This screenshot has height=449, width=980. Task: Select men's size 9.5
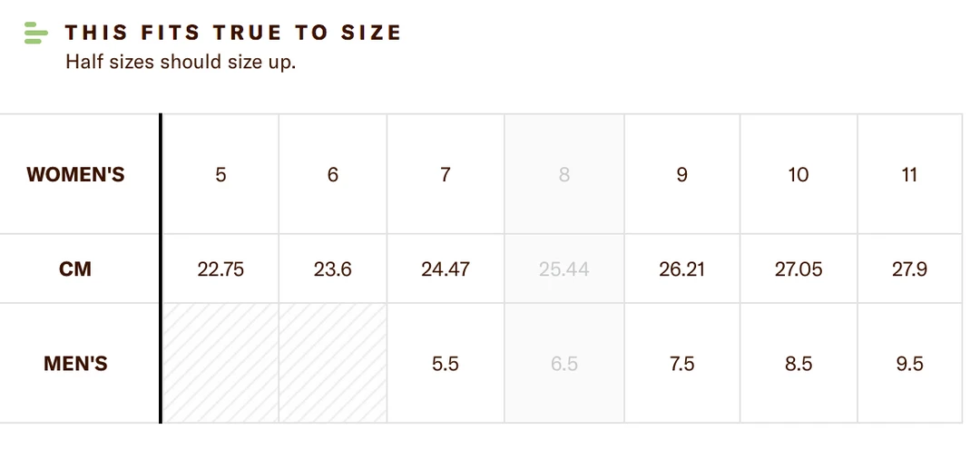click(910, 364)
